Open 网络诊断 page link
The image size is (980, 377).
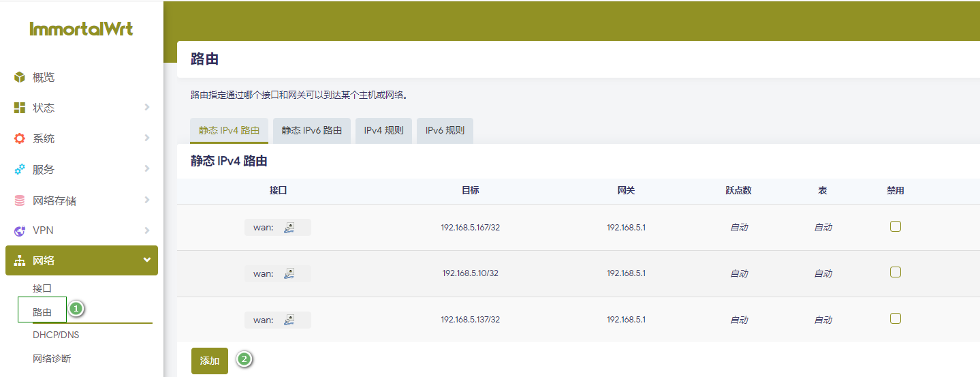[x=52, y=359]
